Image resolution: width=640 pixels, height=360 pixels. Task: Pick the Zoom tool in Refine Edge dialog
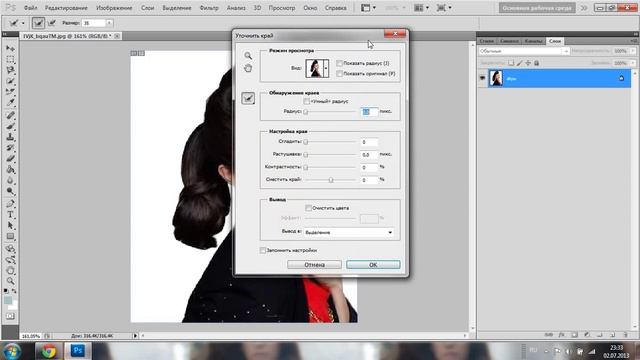point(248,56)
